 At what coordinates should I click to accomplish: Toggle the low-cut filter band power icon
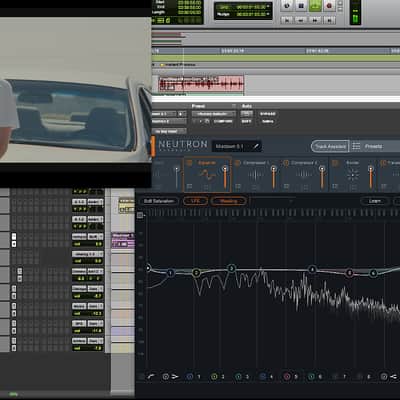click(166, 377)
